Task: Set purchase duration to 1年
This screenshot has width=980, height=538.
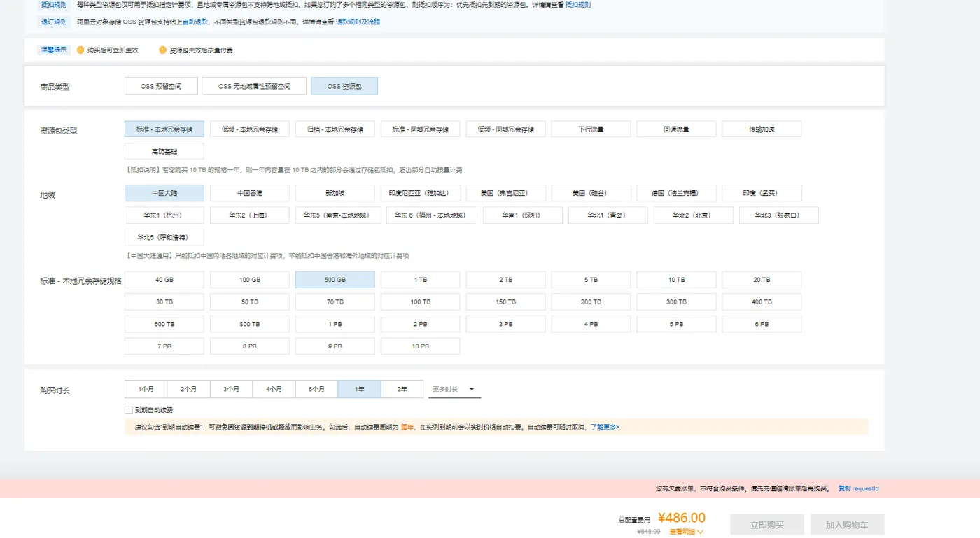Action: [x=359, y=389]
